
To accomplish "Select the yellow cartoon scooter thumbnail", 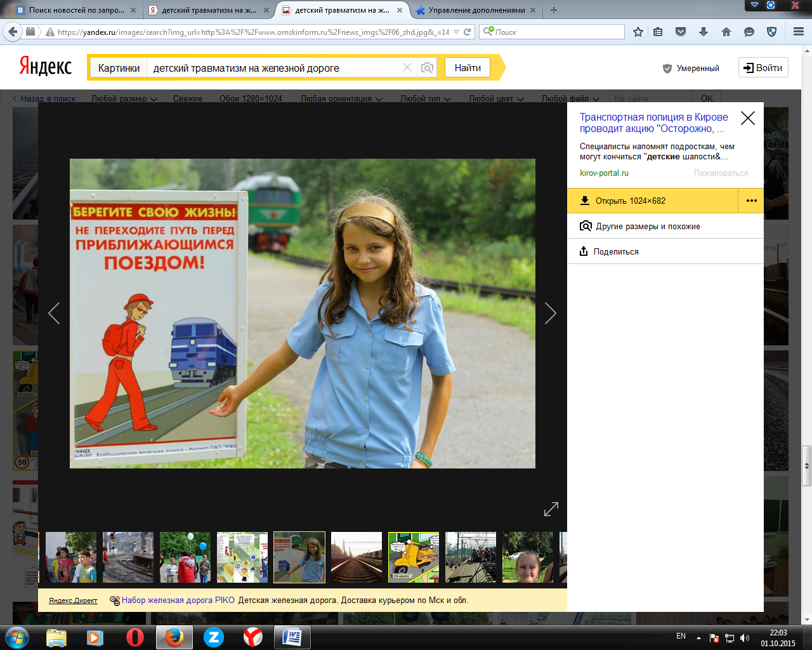I will pos(414,557).
